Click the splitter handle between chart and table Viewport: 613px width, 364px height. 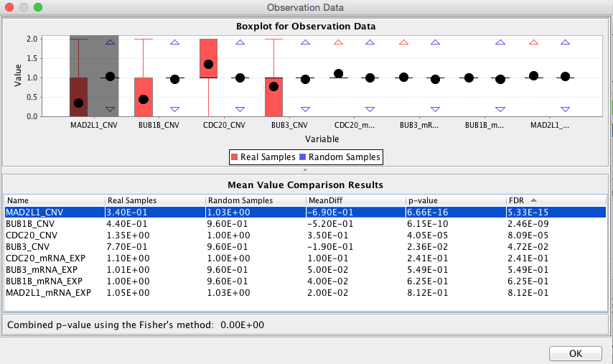(x=306, y=169)
